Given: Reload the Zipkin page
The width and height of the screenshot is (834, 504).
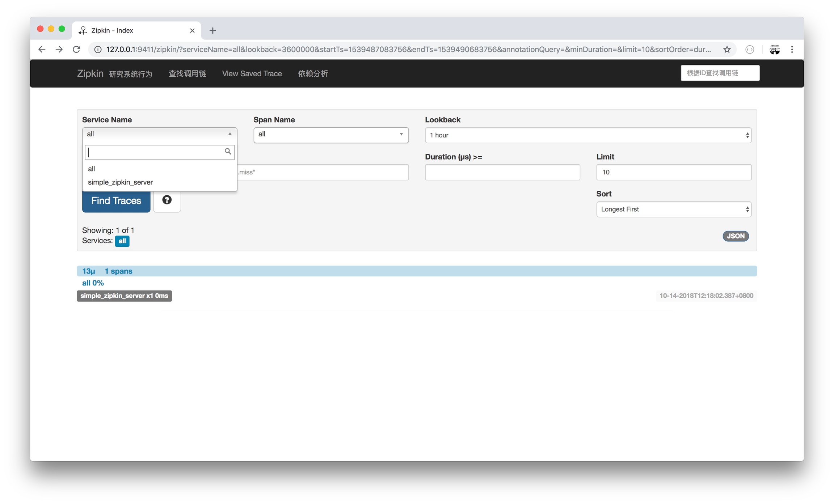Looking at the screenshot, I should click(76, 50).
